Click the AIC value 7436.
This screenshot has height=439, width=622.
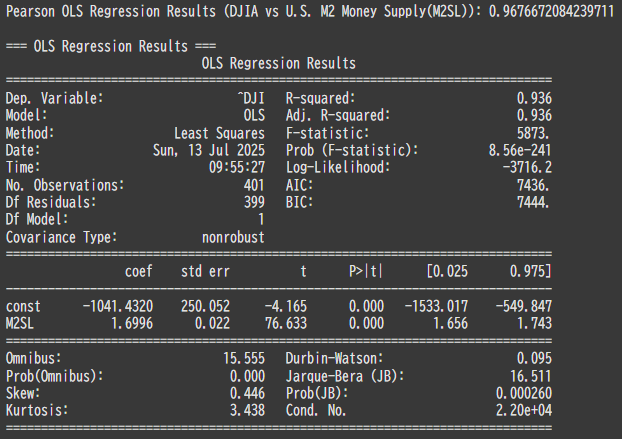[x=534, y=185]
